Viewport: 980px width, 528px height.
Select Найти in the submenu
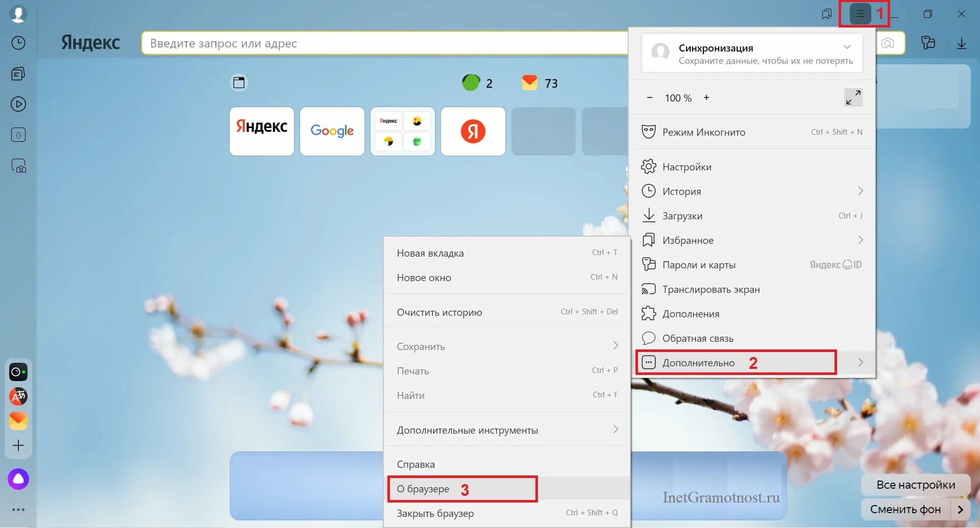point(507,395)
